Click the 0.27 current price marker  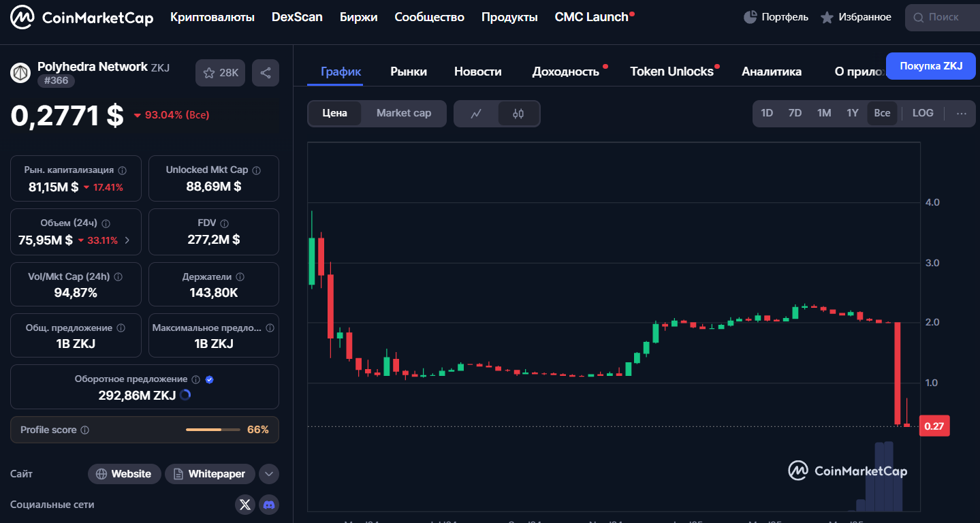point(934,426)
